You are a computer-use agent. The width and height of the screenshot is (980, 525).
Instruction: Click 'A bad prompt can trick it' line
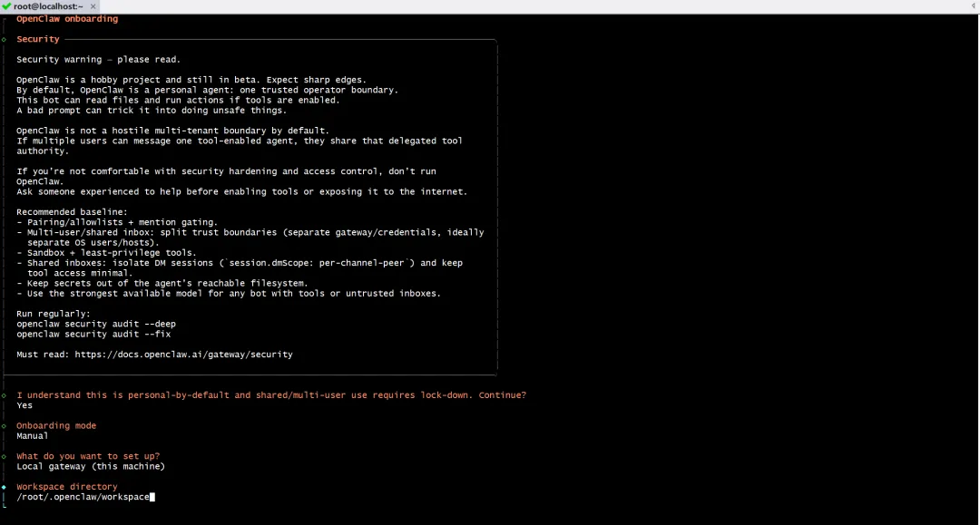click(152, 111)
